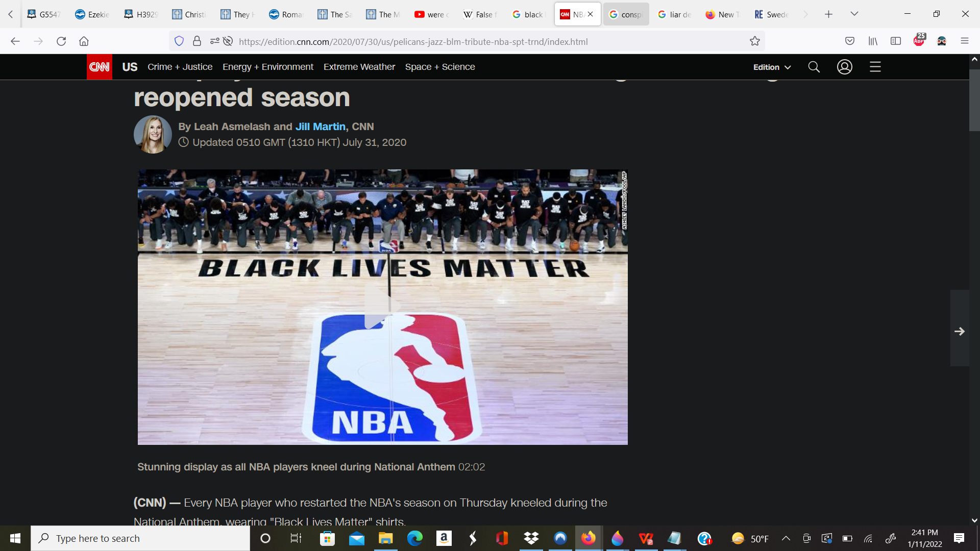Open the tracking protection shield
The height and width of the screenshot is (551, 980).
click(x=179, y=41)
